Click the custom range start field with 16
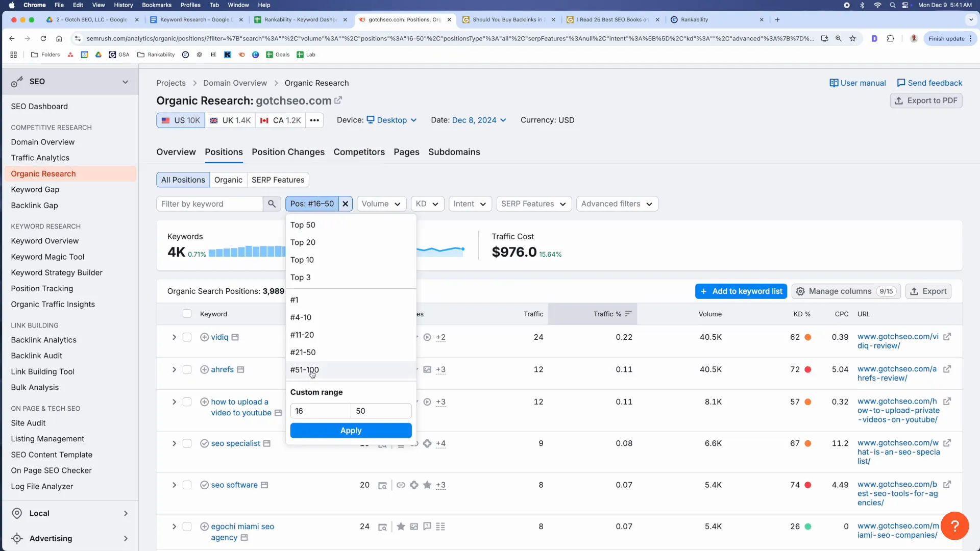Viewport: 980px width, 551px height. coord(320,411)
